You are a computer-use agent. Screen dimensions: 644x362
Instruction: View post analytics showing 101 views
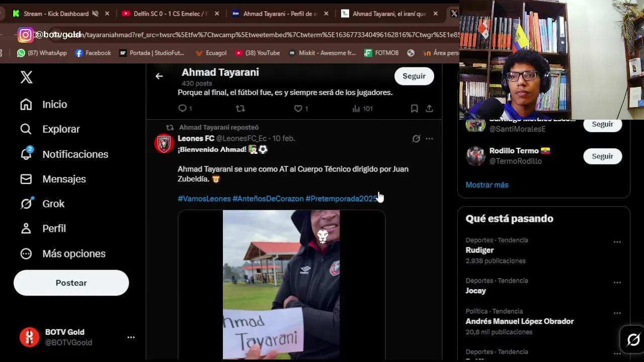coord(362,109)
